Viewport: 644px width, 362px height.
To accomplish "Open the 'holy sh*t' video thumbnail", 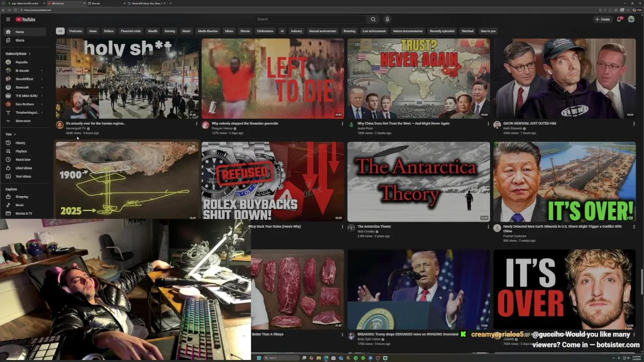I will pyautogui.click(x=127, y=78).
